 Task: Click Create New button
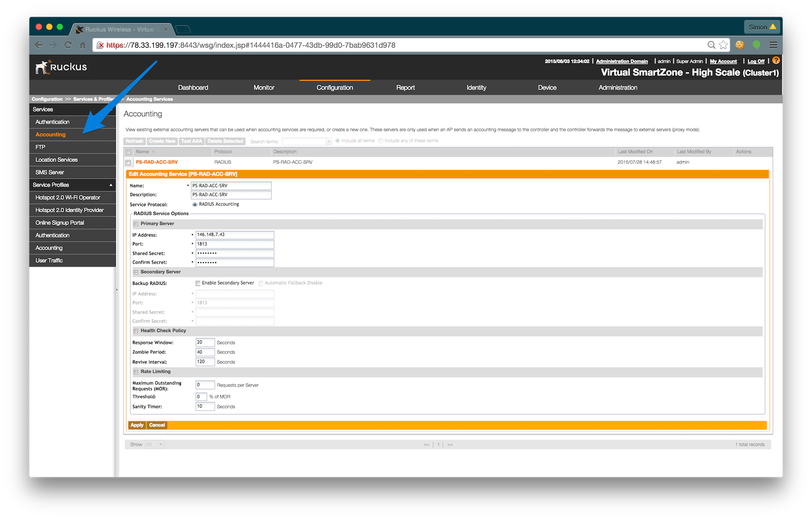point(162,141)
